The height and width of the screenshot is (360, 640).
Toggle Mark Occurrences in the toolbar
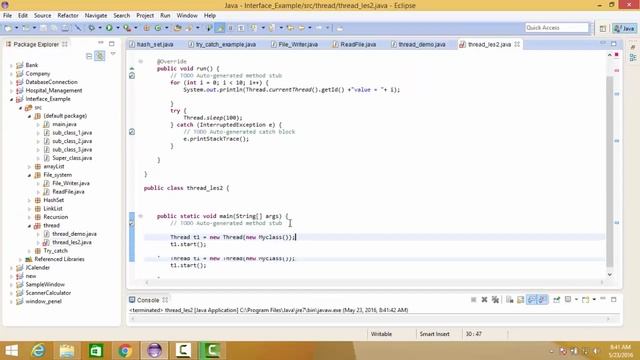click(220, 28)
